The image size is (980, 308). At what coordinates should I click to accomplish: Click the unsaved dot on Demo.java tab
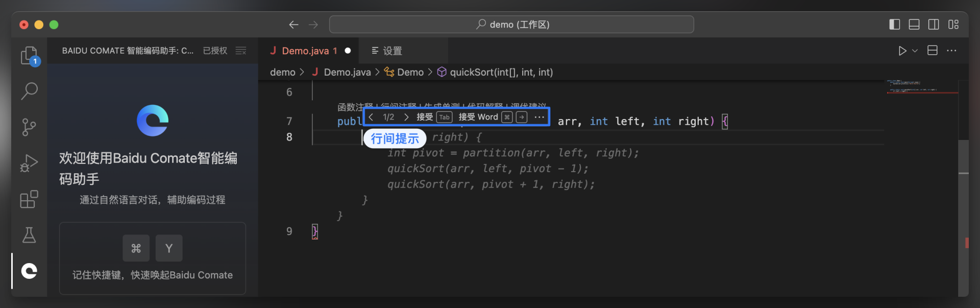(348, 51)
